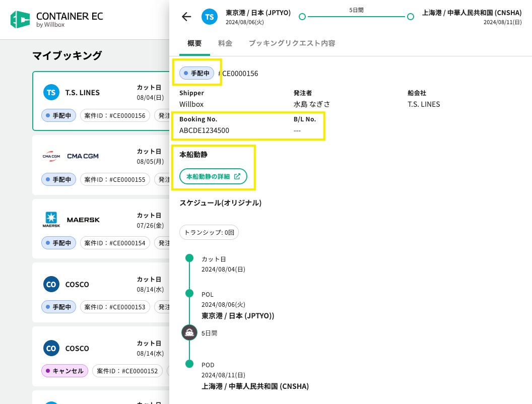Open the 料金 tab
Viewport: 532px width, 404px height.
(225, 43)
